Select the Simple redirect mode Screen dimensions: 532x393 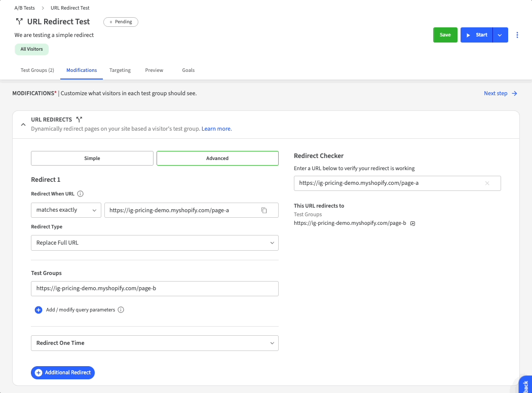[x=92, y=159]
